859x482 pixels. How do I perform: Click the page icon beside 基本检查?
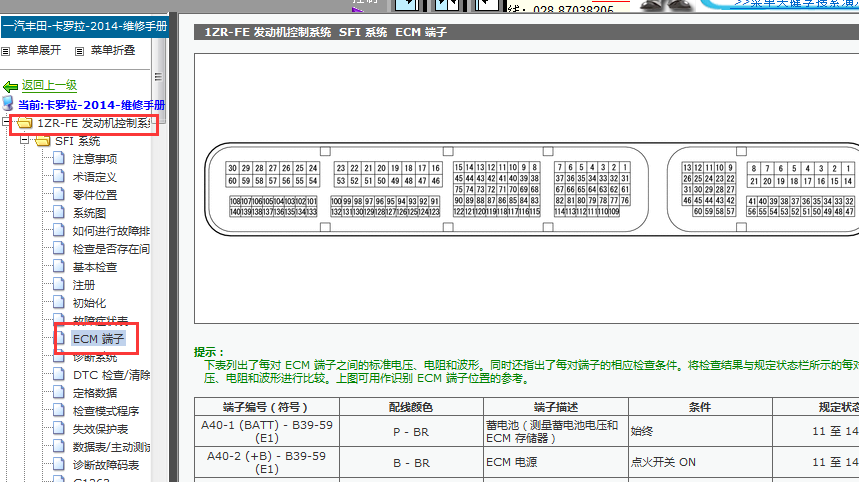coord(59,267)
